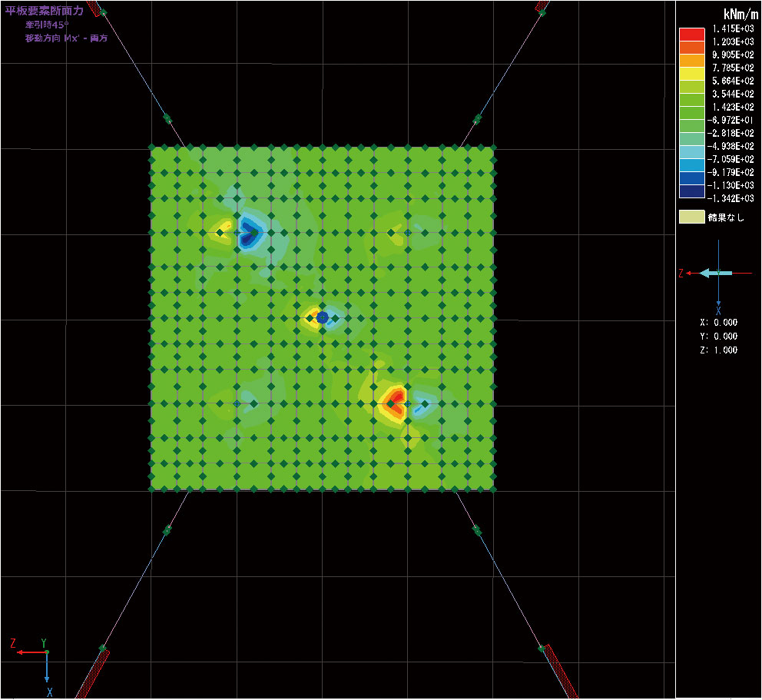Click the yellow hotspot left of the blue minimum
This screenshot has height=700, width=762.
click(x=221, y=231)
